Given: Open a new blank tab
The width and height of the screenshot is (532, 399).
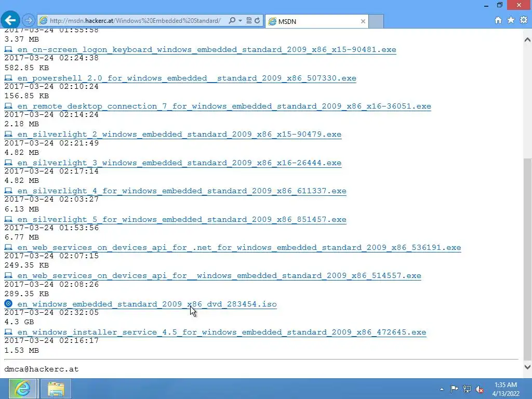Looking at the screenshot, I should [376, 21].
